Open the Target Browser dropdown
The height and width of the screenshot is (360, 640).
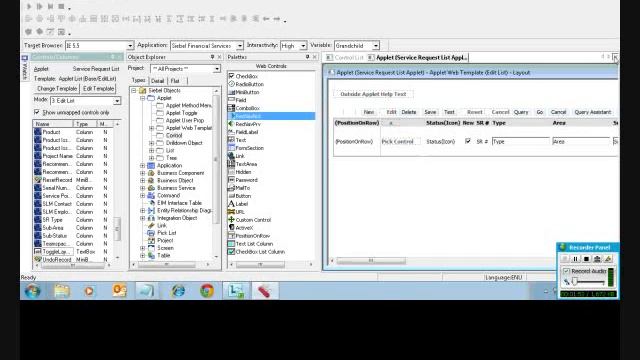(130, 46)
